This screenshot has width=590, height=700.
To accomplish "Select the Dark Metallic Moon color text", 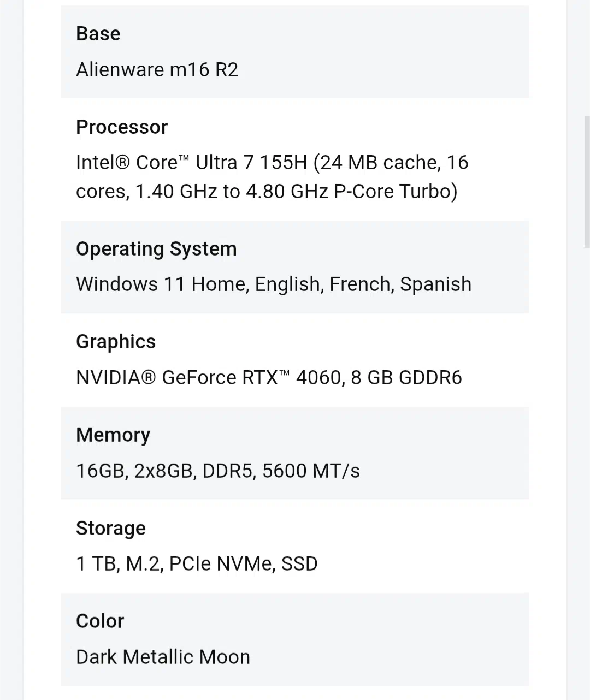I will [163, 657].
